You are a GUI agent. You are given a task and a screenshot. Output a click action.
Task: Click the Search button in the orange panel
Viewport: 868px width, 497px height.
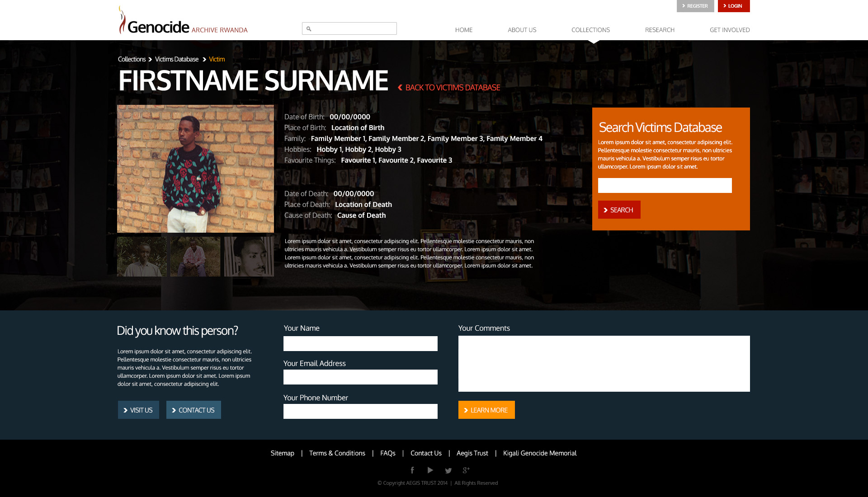[619, 210]
